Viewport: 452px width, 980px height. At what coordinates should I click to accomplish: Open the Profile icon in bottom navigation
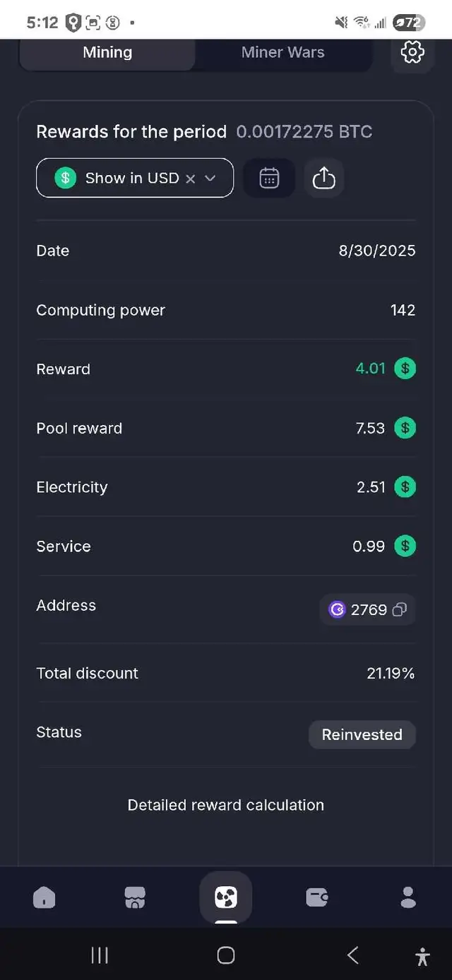tap(408, 897)
